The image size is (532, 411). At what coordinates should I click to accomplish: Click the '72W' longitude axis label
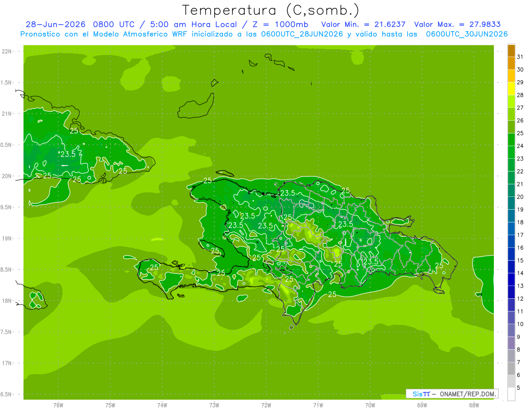[x=266, y=405]
